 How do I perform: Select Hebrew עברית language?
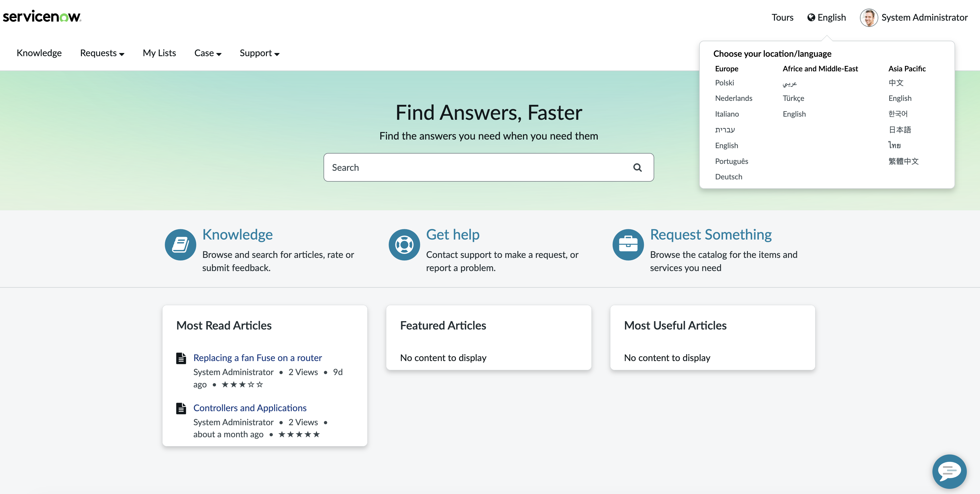click(x=725, y=130)
